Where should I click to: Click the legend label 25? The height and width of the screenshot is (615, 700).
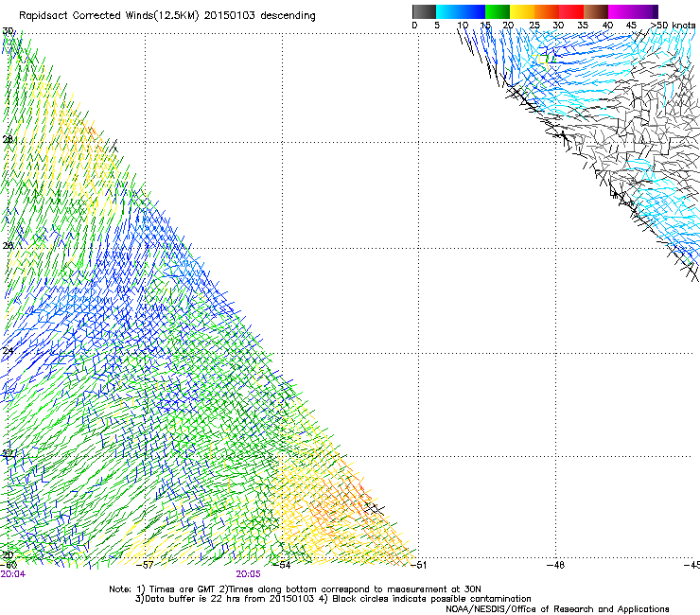[534, 26]
